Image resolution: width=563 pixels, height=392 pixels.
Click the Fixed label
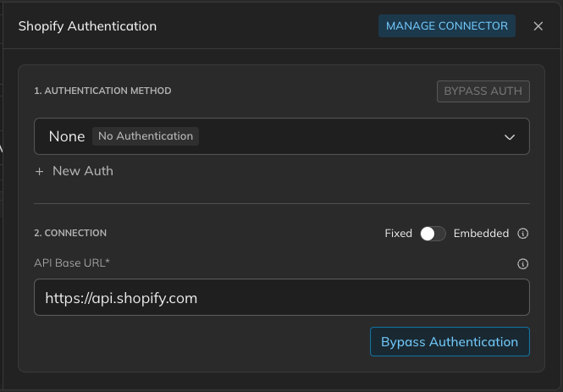[x=398, y=234]
